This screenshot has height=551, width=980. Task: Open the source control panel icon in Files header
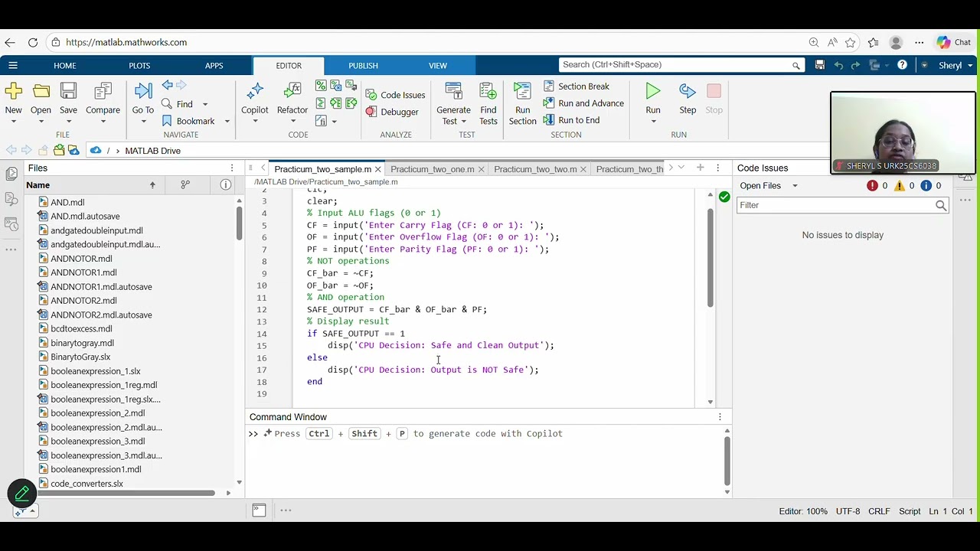point(185,184)
